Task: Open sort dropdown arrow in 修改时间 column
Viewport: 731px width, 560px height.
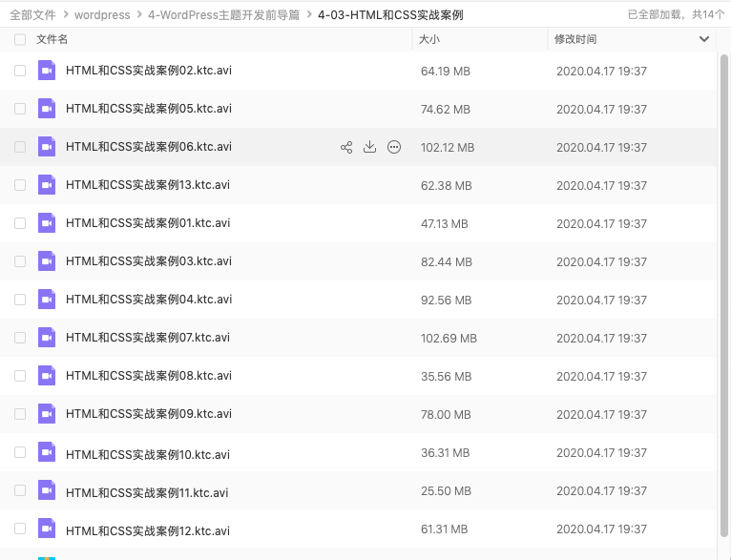Action: (x=704, y=40)
